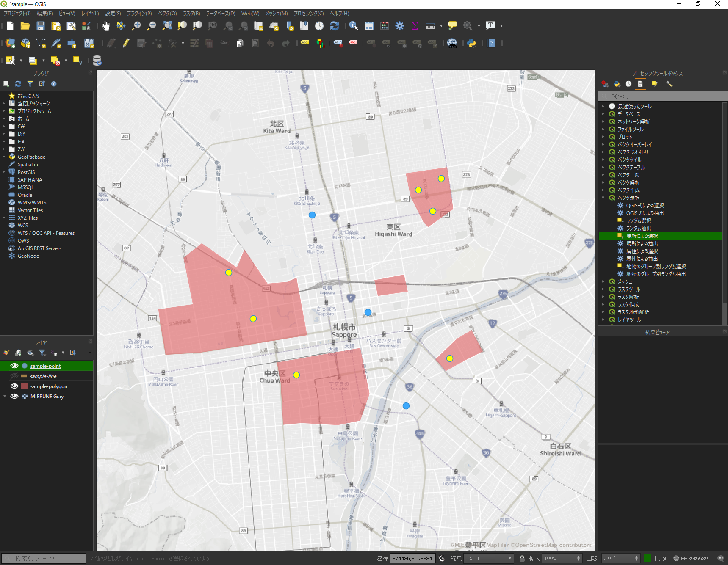Select 属性による抽出 tool in toolbox
The height and width of the screenshot is (565, 728).
pos(642,259)
